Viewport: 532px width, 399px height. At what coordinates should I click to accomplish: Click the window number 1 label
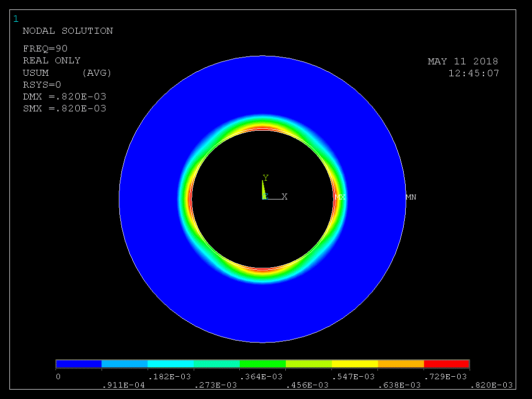(16, 19)
